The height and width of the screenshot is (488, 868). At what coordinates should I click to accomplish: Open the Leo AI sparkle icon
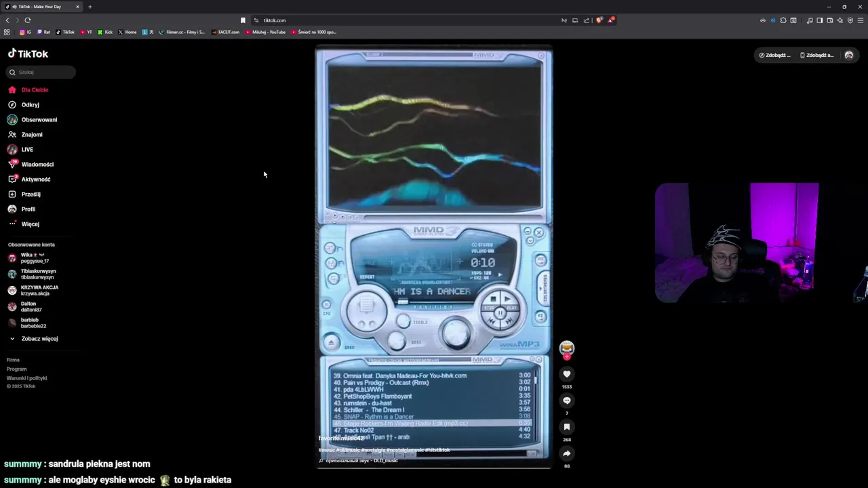pyautogui.click(x=840, y=20)
